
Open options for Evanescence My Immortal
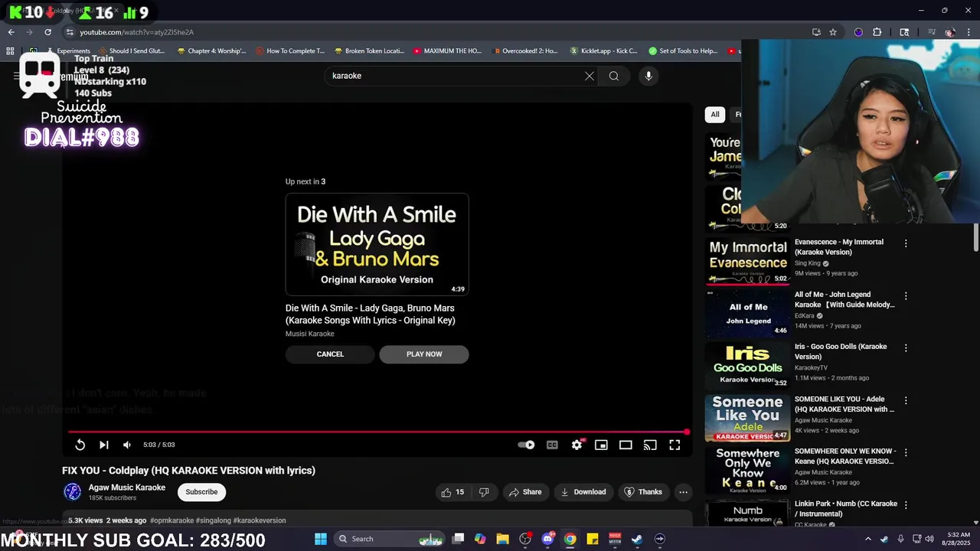pyautogui.click(x=906, y=243)
